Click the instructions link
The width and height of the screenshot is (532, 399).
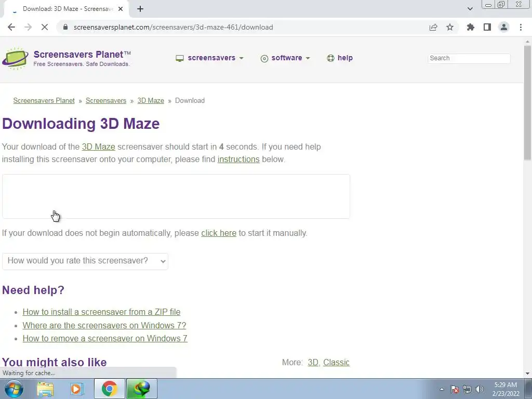238,159
